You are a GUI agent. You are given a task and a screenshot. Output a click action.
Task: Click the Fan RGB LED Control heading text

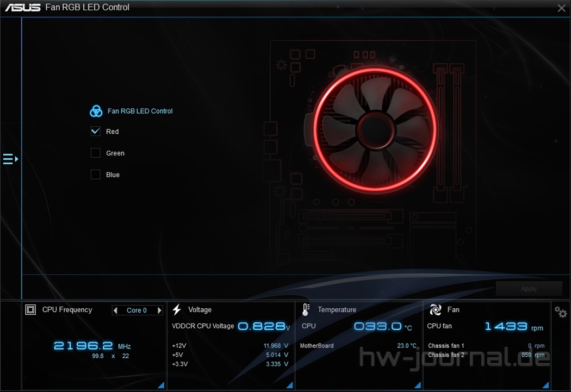point(140,111)
